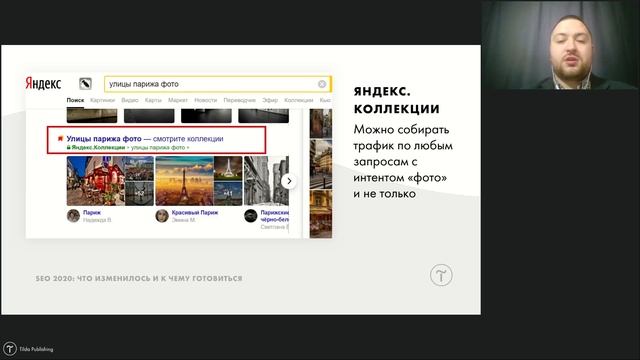Open the Коллекции tab
Screen dimensions: 640x360
coord(299,100)
